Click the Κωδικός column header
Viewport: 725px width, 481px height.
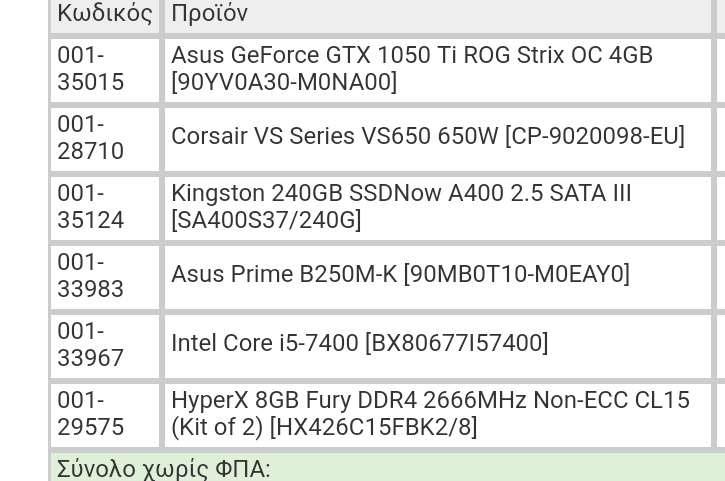point(104,16)
